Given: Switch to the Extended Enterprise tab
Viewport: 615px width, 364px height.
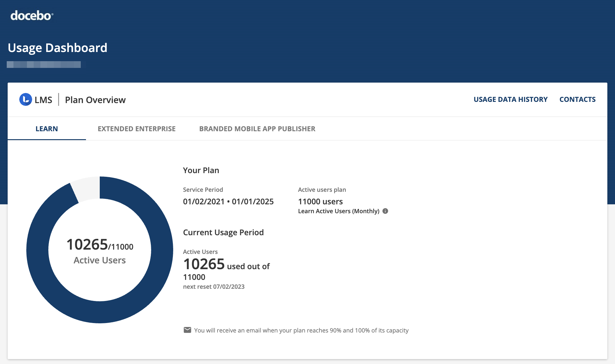Looking at the screenshot, I should pyautogui.click(x=136, y=128).
